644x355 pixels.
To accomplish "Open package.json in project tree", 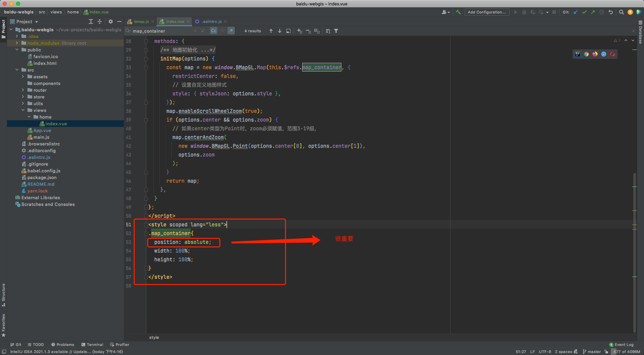I will 42,177.
